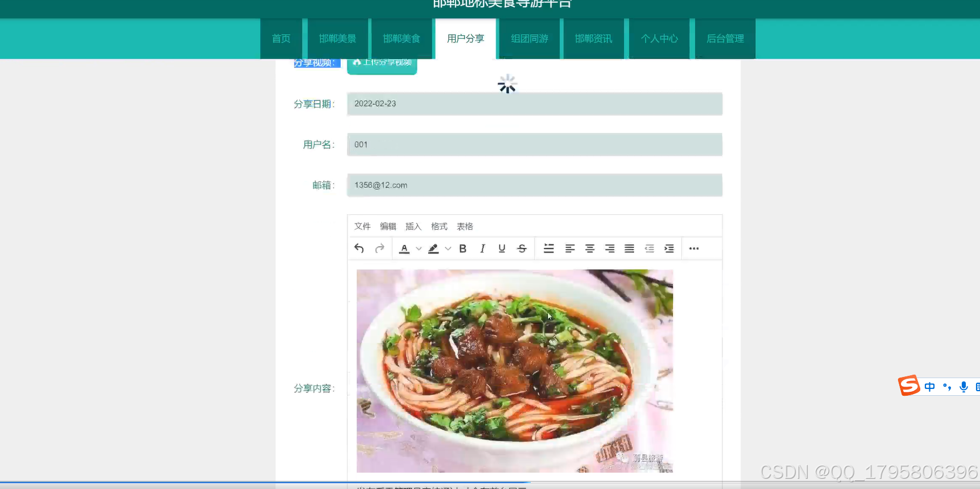Screen dimensions: 980x489
Task: Open 邯郸美景 navigation tab
Action: coord(337,39)
